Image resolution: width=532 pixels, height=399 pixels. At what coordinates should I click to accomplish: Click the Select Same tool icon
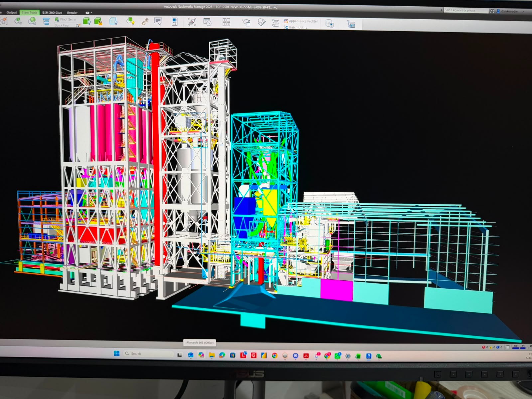coord(18,21)
